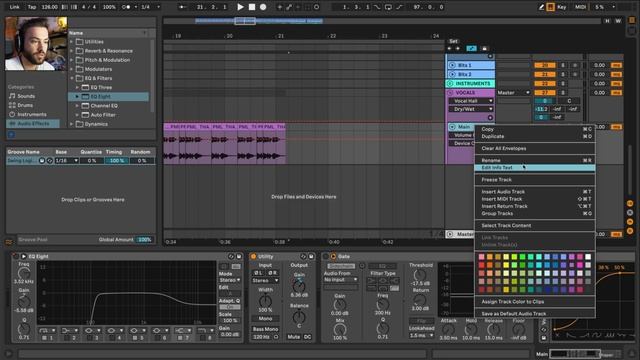Toggle the Automation Arm icon
640x360 pixels.
(289, 7)
